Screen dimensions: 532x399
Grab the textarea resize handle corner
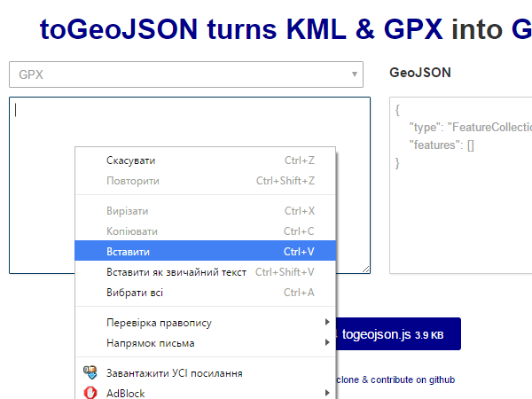[x=365, y=270]
